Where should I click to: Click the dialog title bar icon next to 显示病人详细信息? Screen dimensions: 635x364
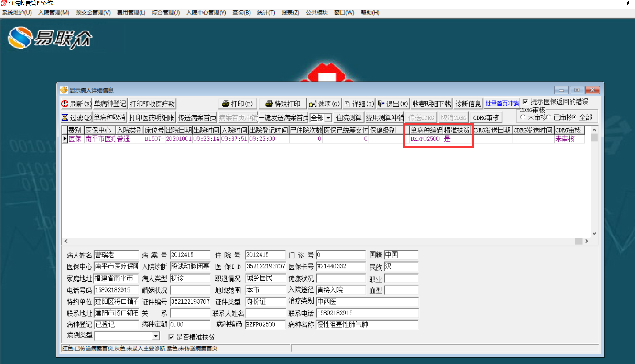64,90
